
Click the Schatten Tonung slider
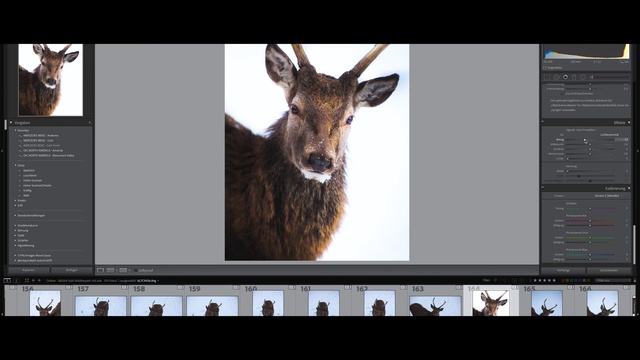point(590,208)
